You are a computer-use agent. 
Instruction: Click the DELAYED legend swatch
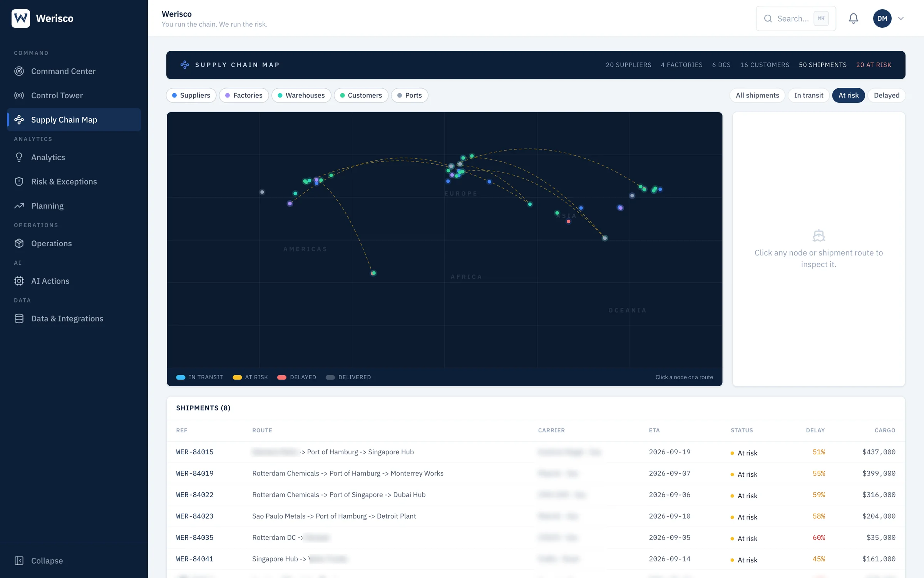tap(282, 377)
